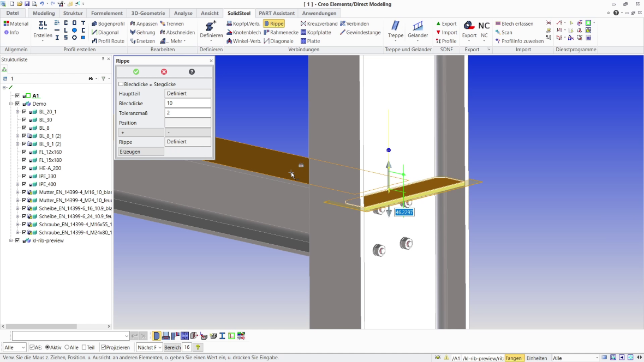Toggle visibility checkbox of BL_30
The image size is (644, 362).
tap(24, 120)
